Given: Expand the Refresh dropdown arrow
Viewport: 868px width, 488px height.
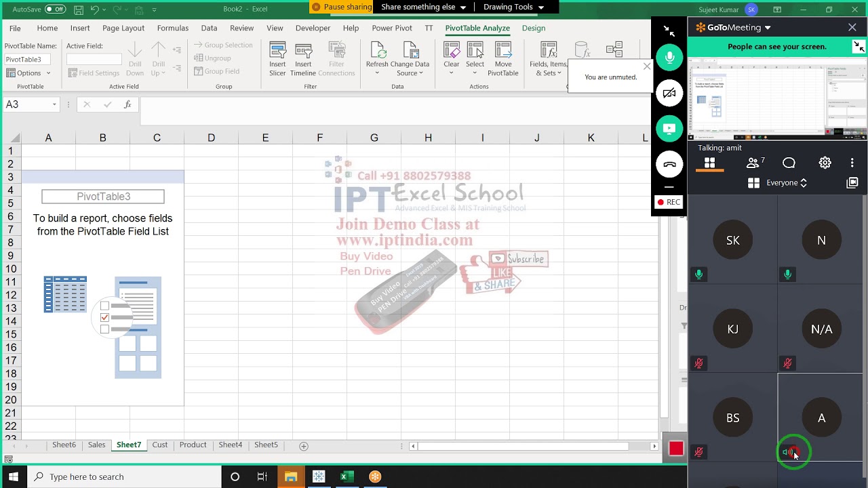Looking at the screenshot, I should pyautogui.click(x=377, y=73).
